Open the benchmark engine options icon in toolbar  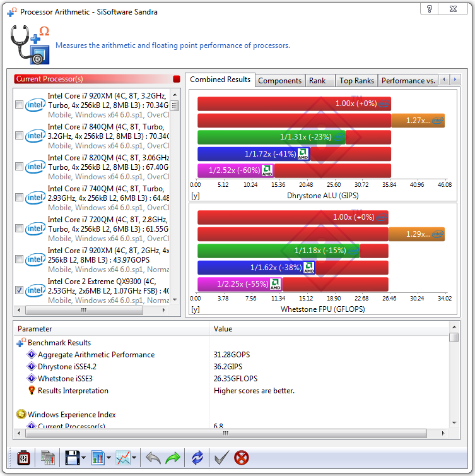tap(23, 458)
